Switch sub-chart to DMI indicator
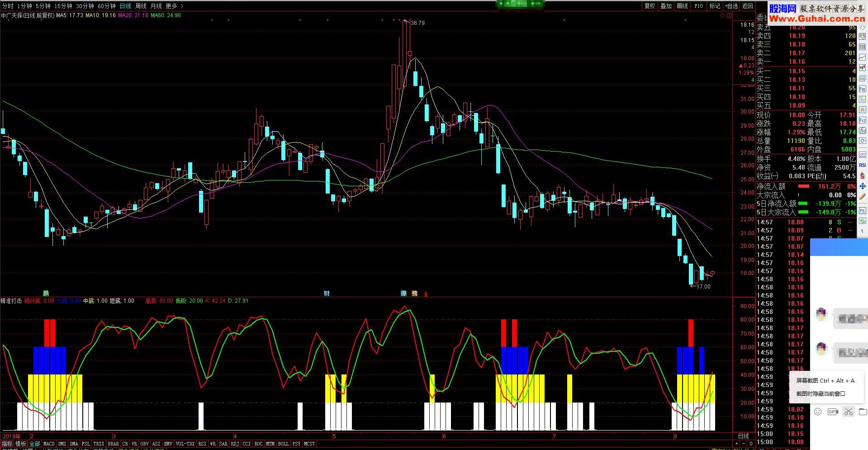868x450 pixels. 62,444
